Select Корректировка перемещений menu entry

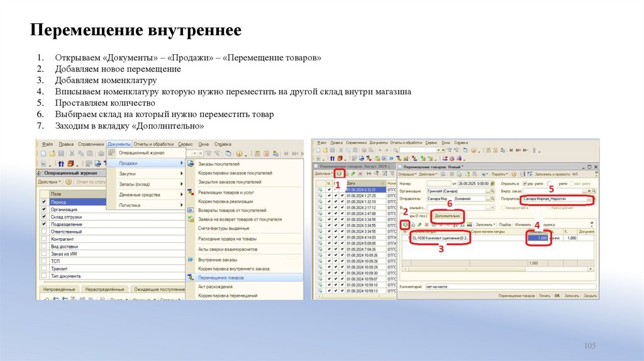[228, 296]
